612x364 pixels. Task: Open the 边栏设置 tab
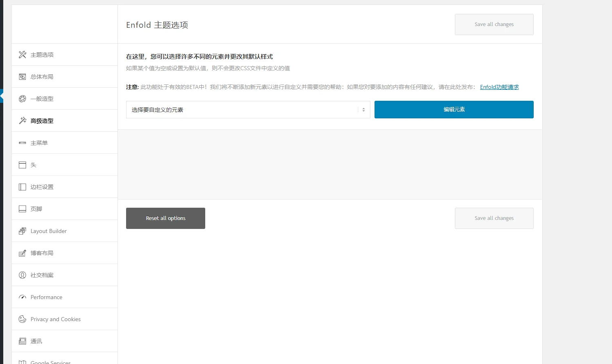pyautogui.click(x=64, y=187)
